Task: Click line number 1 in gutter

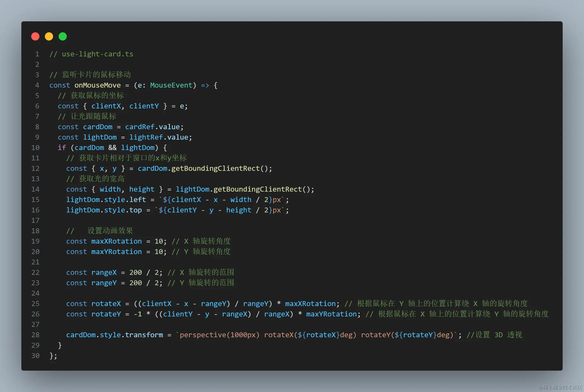Action: click(x=37, y=54)
